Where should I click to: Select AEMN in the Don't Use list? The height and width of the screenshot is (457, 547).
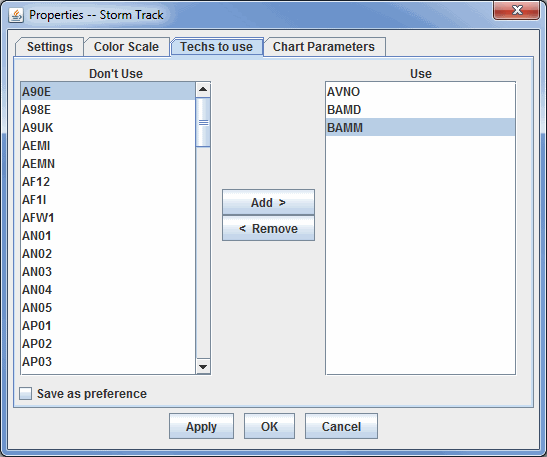108,164
